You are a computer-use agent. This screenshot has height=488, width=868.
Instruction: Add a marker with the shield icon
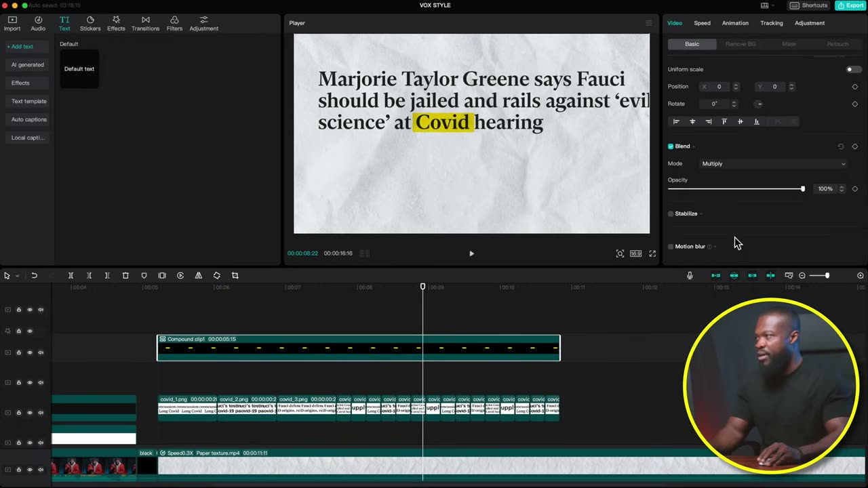click(x=144, y=276)
